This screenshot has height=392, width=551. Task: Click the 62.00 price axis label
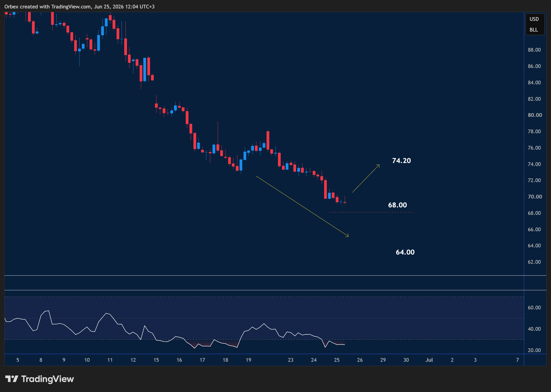pyautogui.click(x=534, y=262)
